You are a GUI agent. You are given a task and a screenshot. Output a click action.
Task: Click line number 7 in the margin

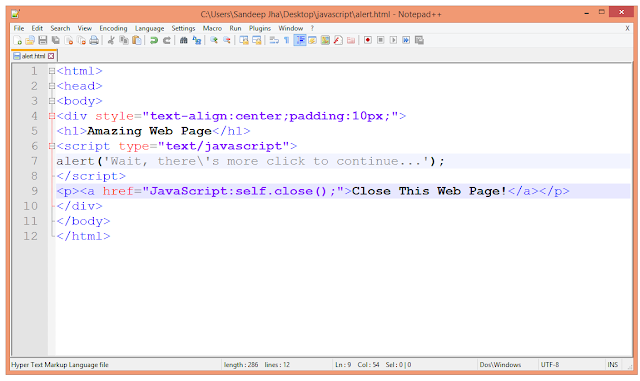34,161
